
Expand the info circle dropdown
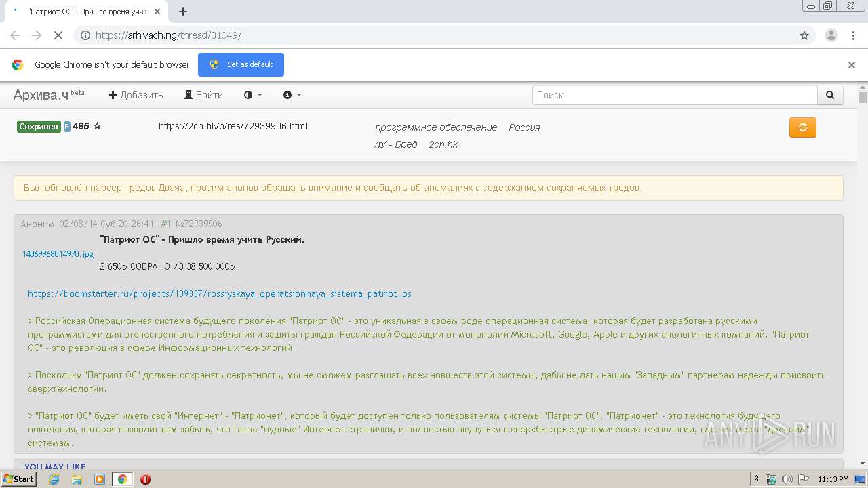point(292,95)
